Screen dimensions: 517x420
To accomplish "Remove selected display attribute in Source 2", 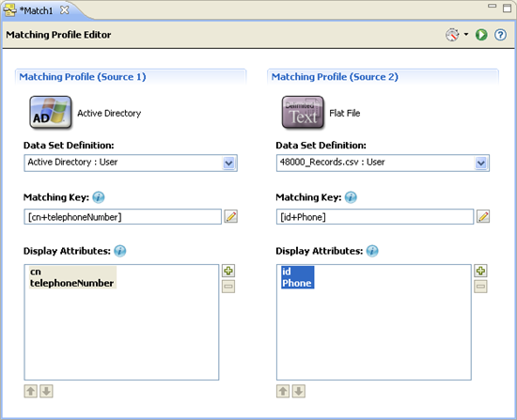I will coord(480,287).
